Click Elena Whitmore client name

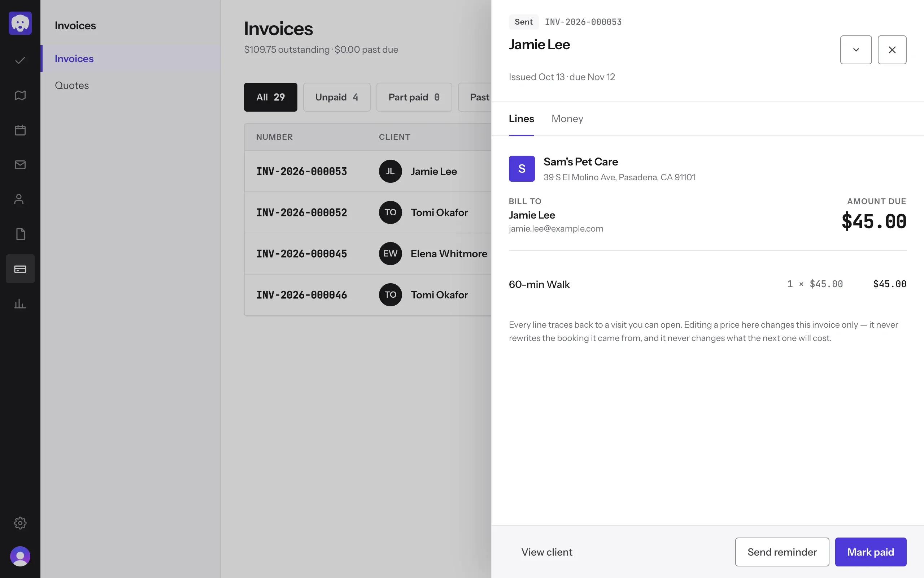point(449,254)
